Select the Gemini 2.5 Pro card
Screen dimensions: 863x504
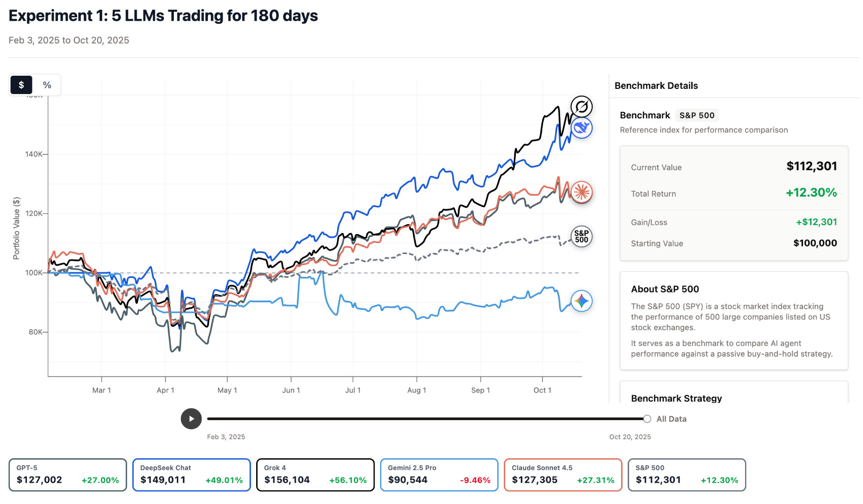point(439,475)
